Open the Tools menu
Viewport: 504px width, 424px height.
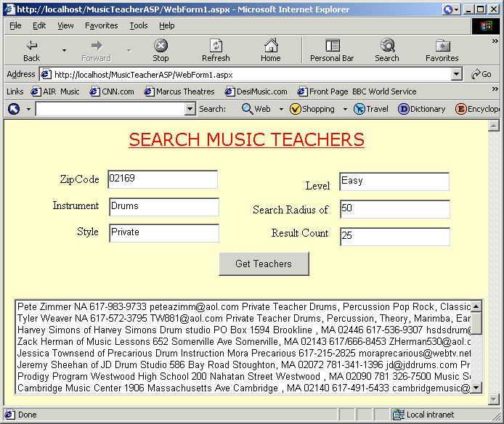tap(139, 25)
